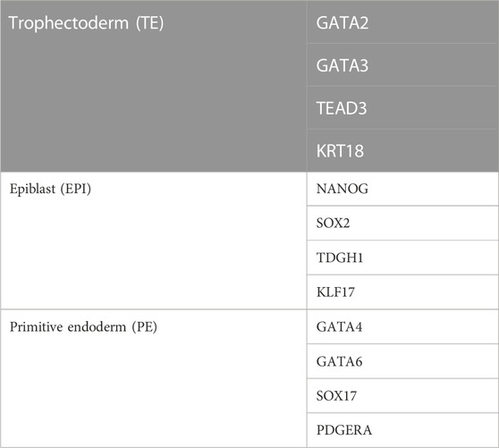Click the word Trophectoderm in the header
The height and width of the screenshot is (448, 499).
tap(69, 23)
